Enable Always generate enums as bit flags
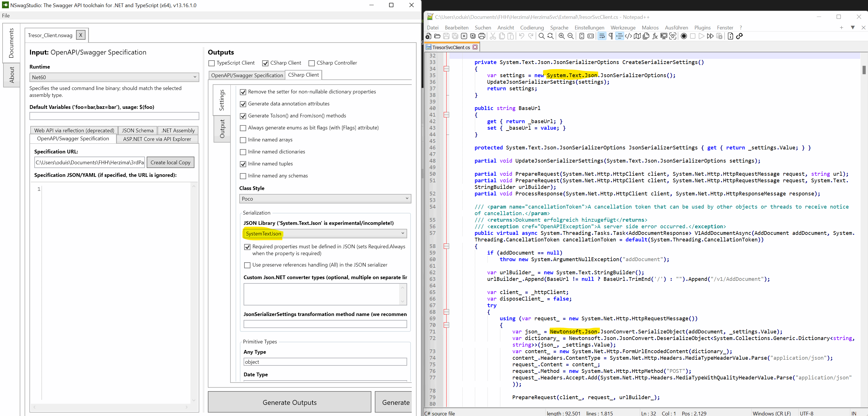This screenshot has width=868, height=416. tap(243, 128)
